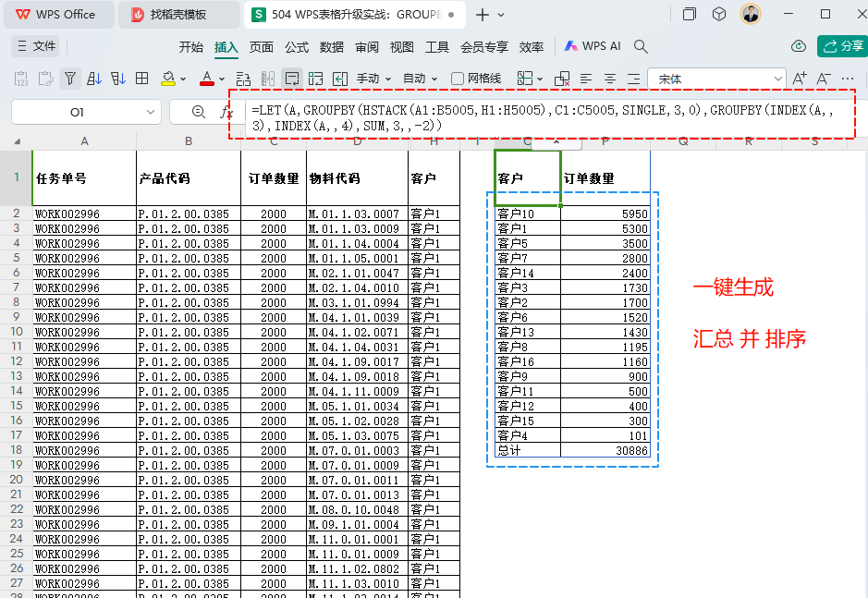Click the stacked windows icon in the title bar

690,15
